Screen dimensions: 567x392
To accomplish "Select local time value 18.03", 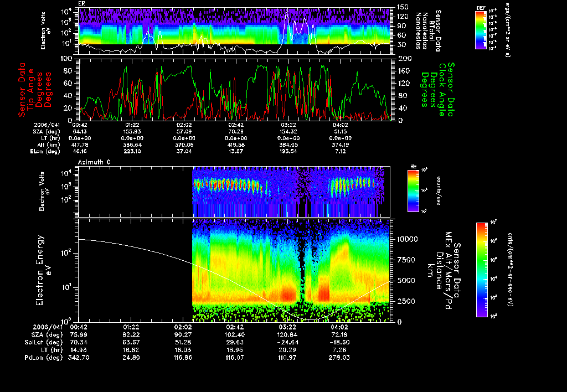I will (x=183, y=350).
